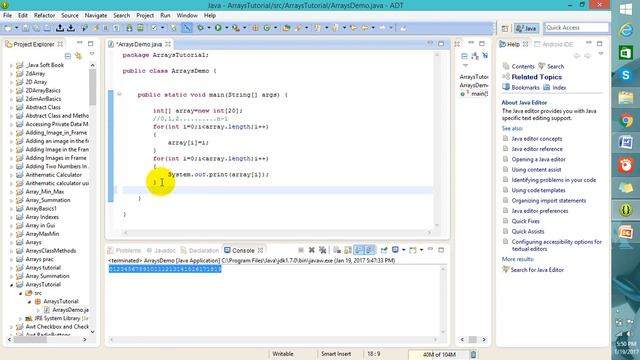Click the garbage collector trash icon
This screenshot has width=640, height=360.
click(x=473, y=354)
